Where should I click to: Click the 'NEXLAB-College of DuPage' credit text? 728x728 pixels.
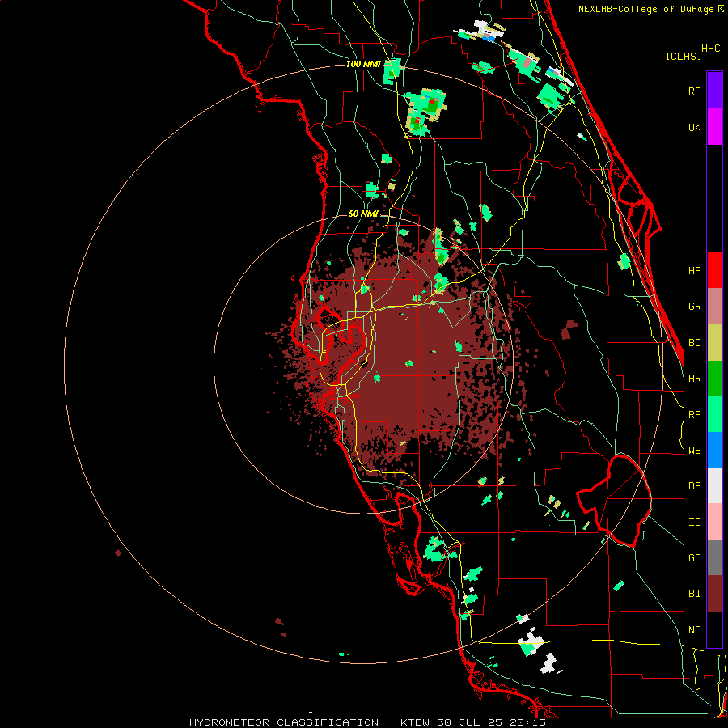pos(645,9)
